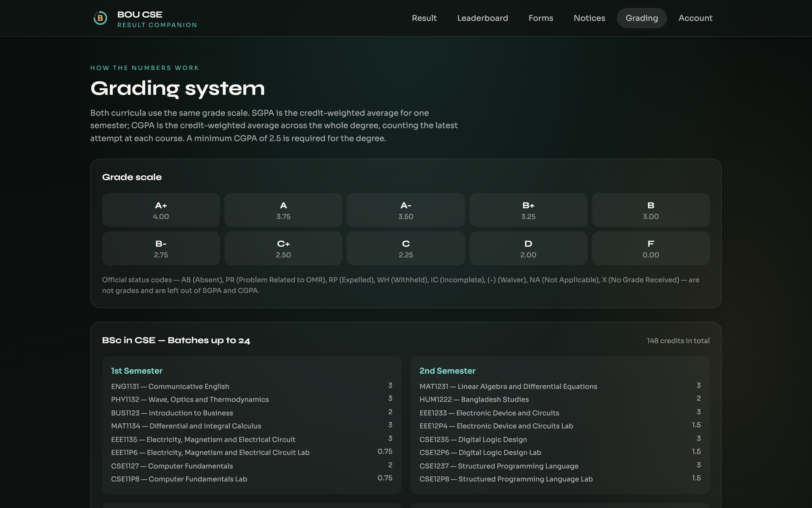Select the Grading nav item
This screenshot has height=508, width=812.
coord(641,18)
